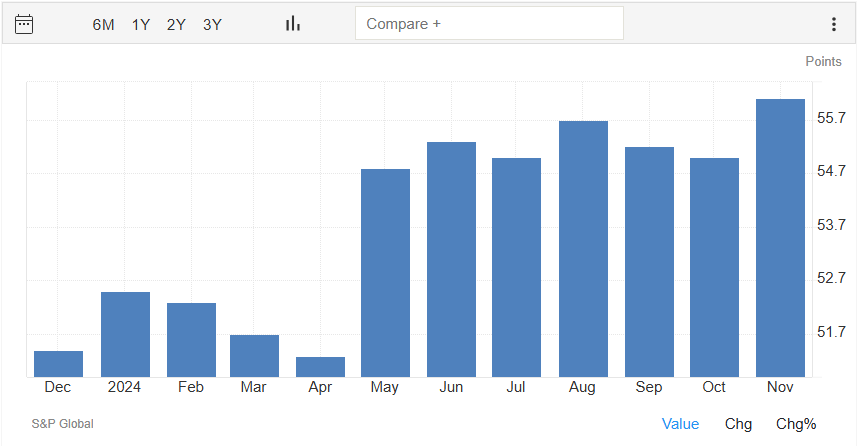
Task: Click the 53.7 axis label
Action: [x=831, y=225]
